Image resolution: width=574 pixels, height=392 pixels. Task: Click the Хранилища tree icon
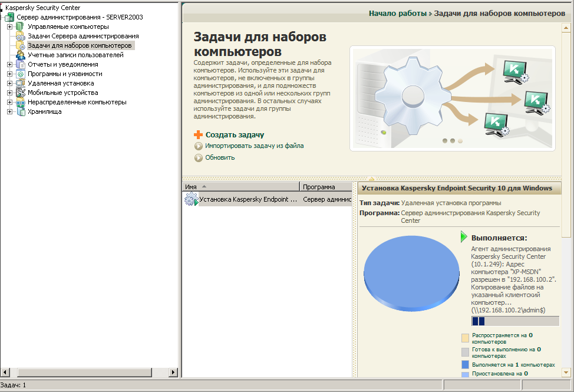[21, 111]
